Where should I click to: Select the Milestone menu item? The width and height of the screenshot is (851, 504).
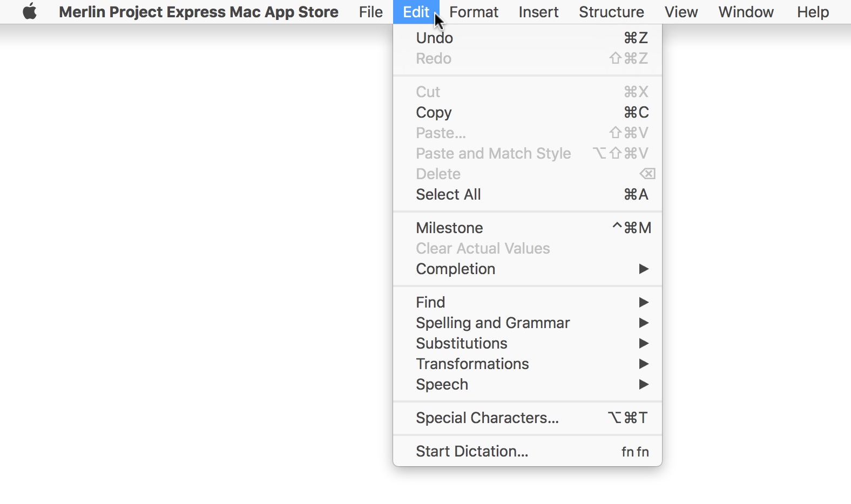pyautogui.click(x=528, y=228)
